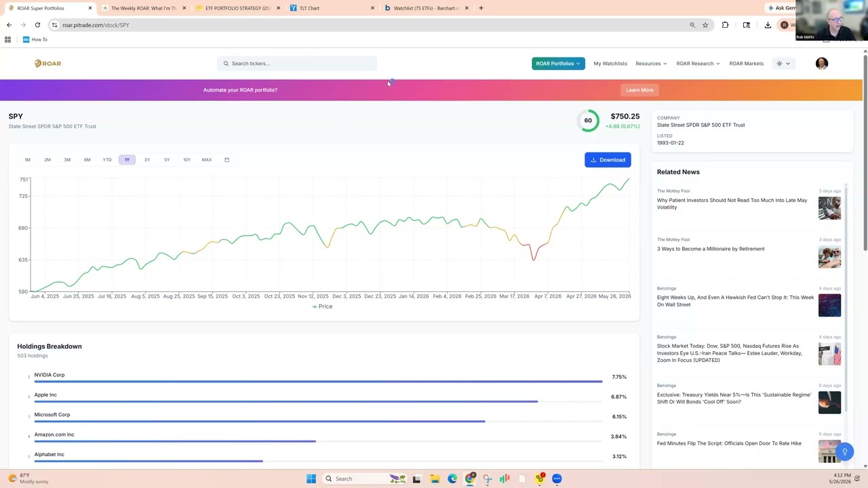Screen dimensions: 868x488
Task: Bookmark page with star icon
Action: point(705,25)
